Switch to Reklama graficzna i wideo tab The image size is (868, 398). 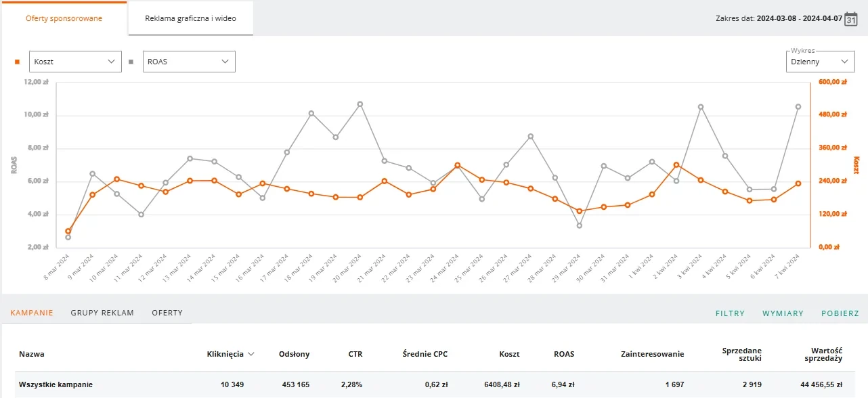(191, 18)
